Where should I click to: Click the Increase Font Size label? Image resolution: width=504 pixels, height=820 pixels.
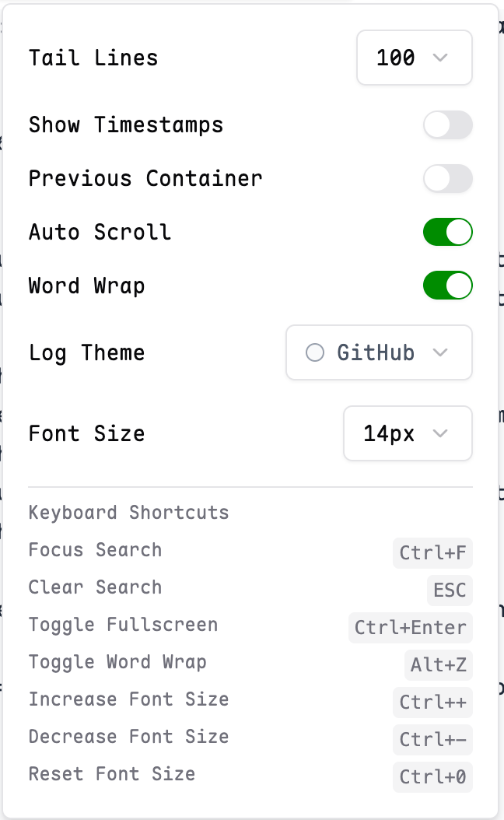[x=128, y=699]
